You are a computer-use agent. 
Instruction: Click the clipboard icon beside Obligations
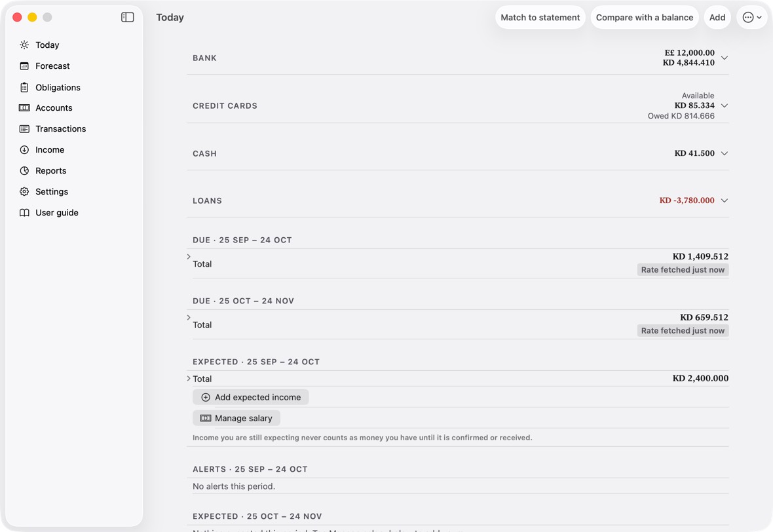click(x=24, y=87)
